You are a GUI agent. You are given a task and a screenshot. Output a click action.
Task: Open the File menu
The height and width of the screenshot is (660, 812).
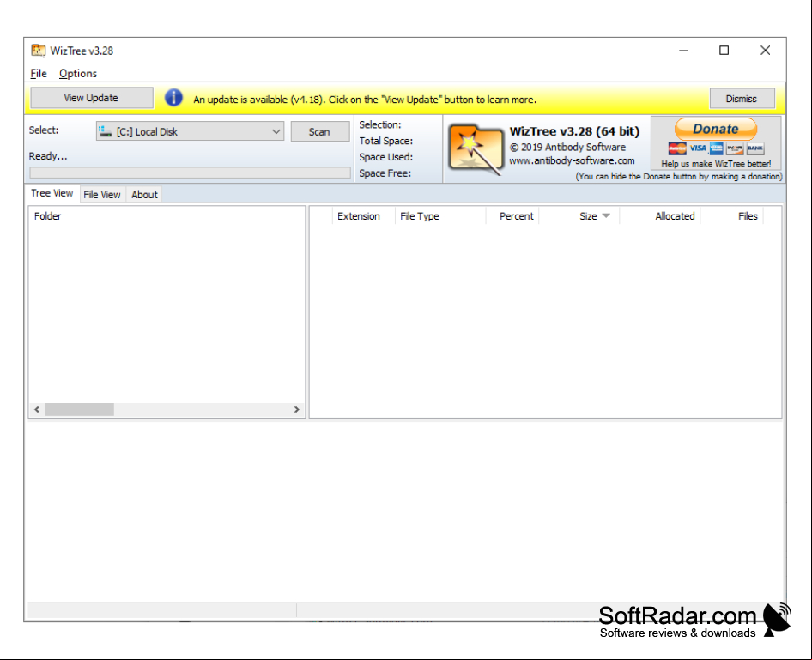point(39,74)
